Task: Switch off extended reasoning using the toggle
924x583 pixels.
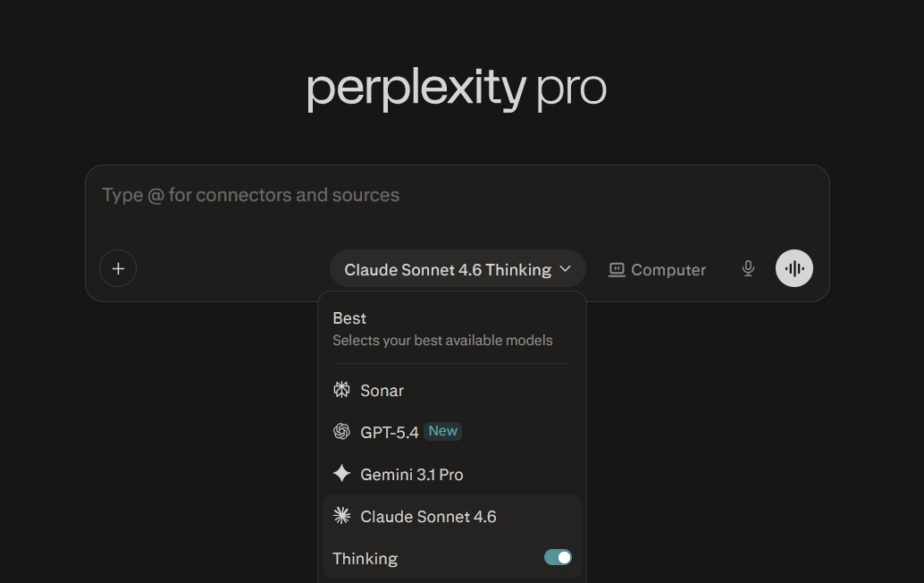Action: [558, 557]
